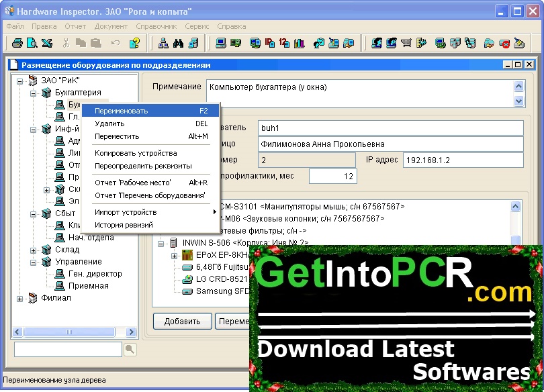The image size is (544, 392).
Task: Click the red 12 toolbar icon
Action: tap(284, 43)
